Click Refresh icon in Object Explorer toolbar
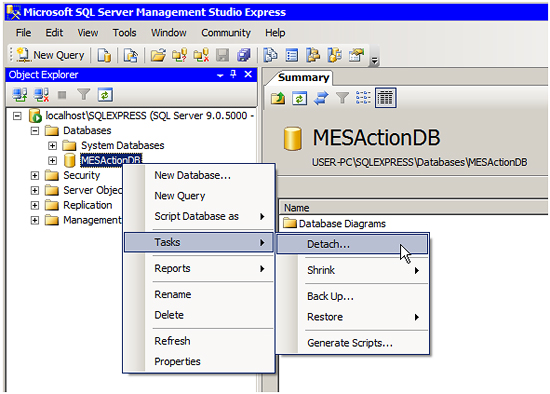This screenshot has height=394, width=550. (x=105, y=95)
